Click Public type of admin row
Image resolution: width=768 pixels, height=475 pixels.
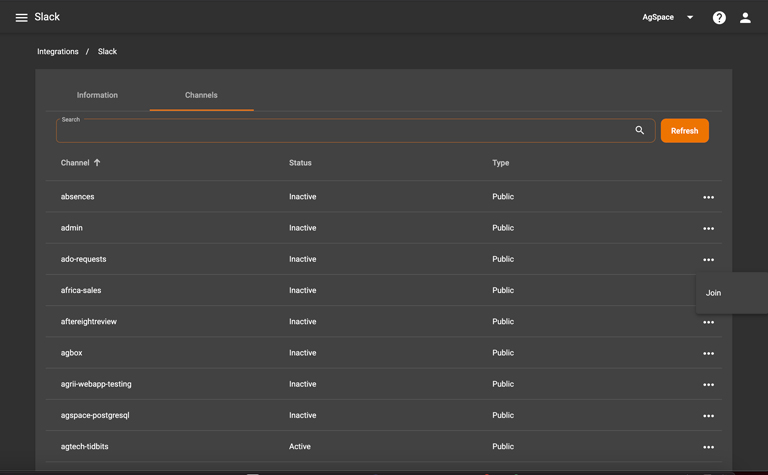[503, 228]
